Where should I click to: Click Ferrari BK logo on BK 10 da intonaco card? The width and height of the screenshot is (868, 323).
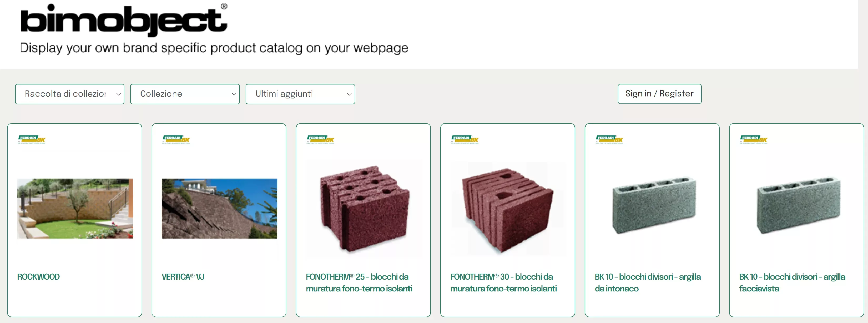click(609, 139)
